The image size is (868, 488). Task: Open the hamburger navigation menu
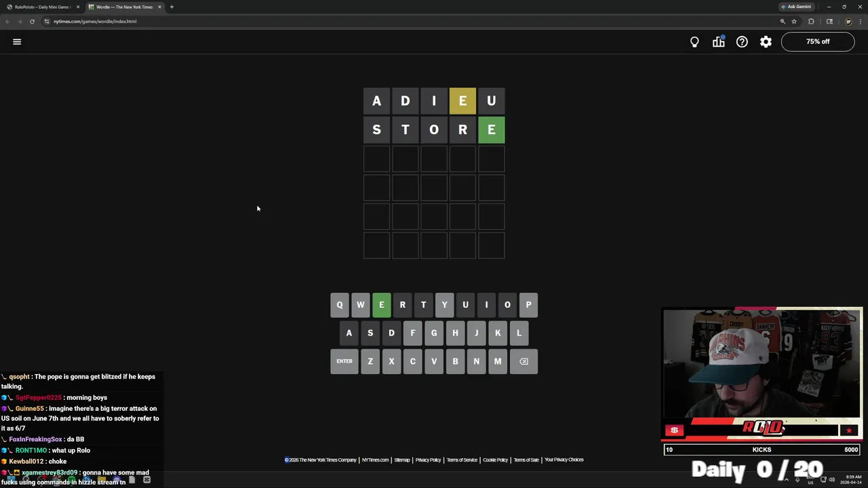click(x=17, y=41)
